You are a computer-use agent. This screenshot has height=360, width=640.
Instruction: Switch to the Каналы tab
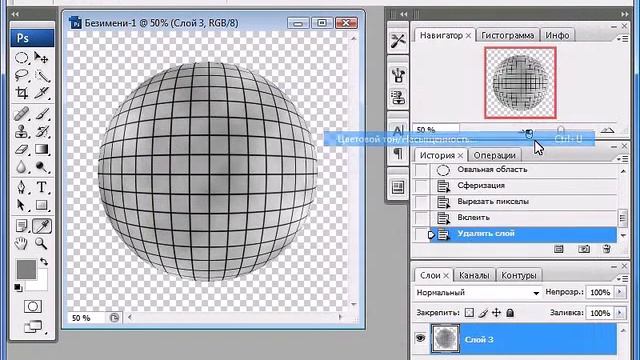coord(474,276)
